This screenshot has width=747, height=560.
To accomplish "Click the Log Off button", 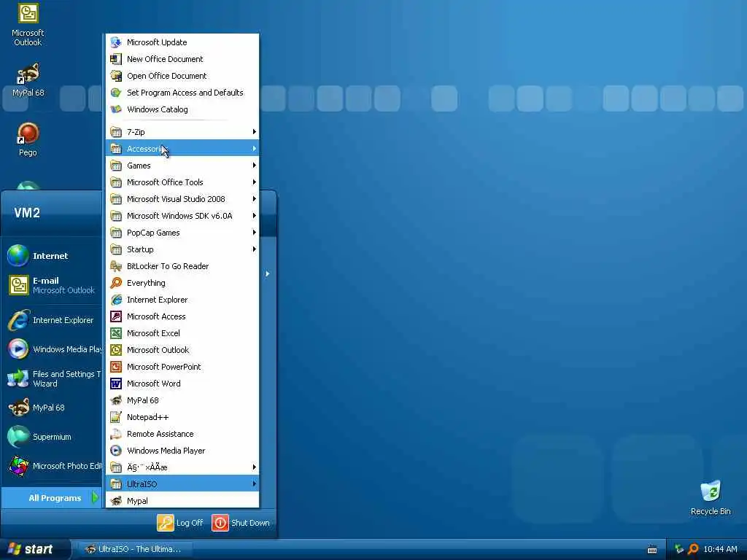I will [x=180, y=523].
